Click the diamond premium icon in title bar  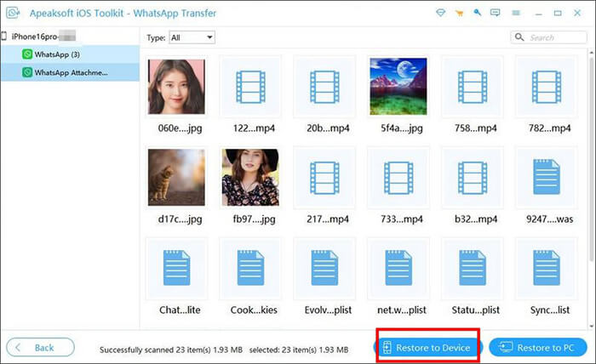point(440,13)
